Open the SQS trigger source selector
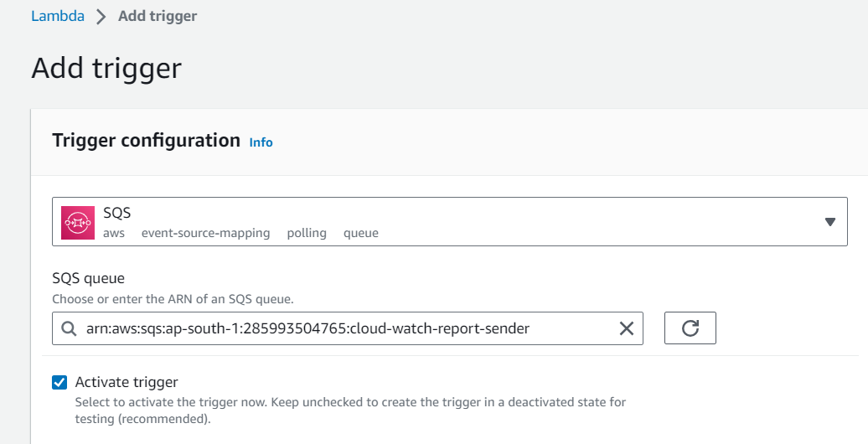Screen dimensions: 868x444 coord(449,221)
